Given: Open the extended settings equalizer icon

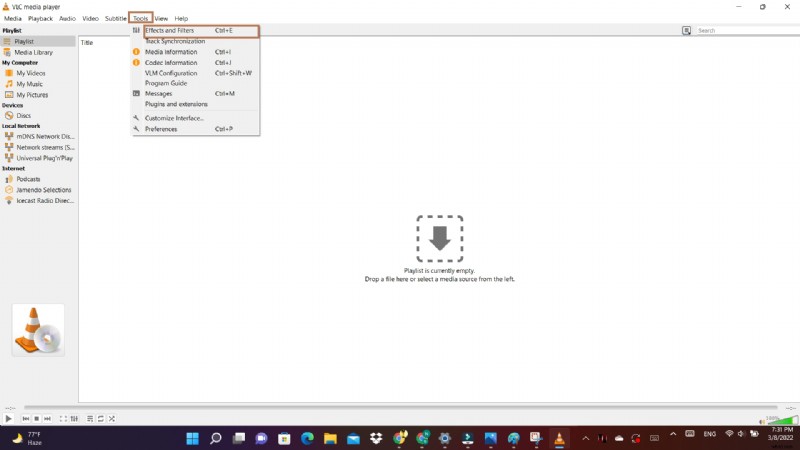Looking at the screenshot, I should [73, 418].
